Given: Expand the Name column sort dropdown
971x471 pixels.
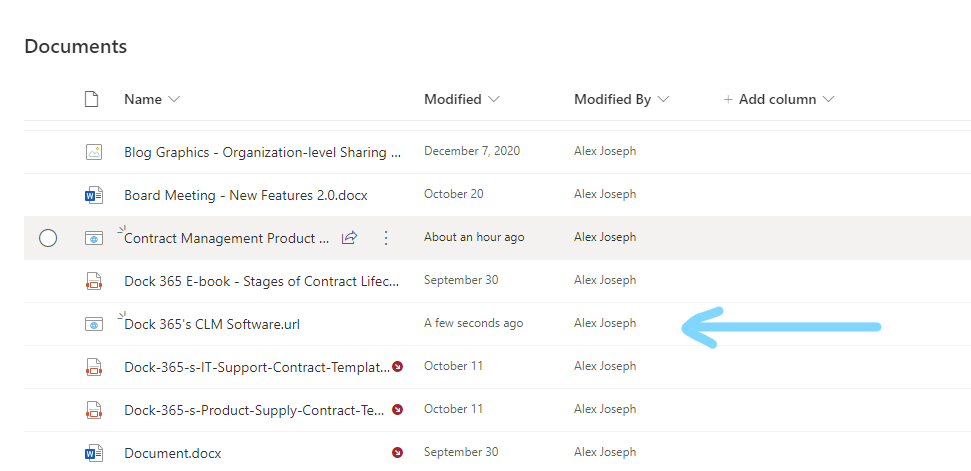Looking at the screenshot, I should tap(174, 100).
